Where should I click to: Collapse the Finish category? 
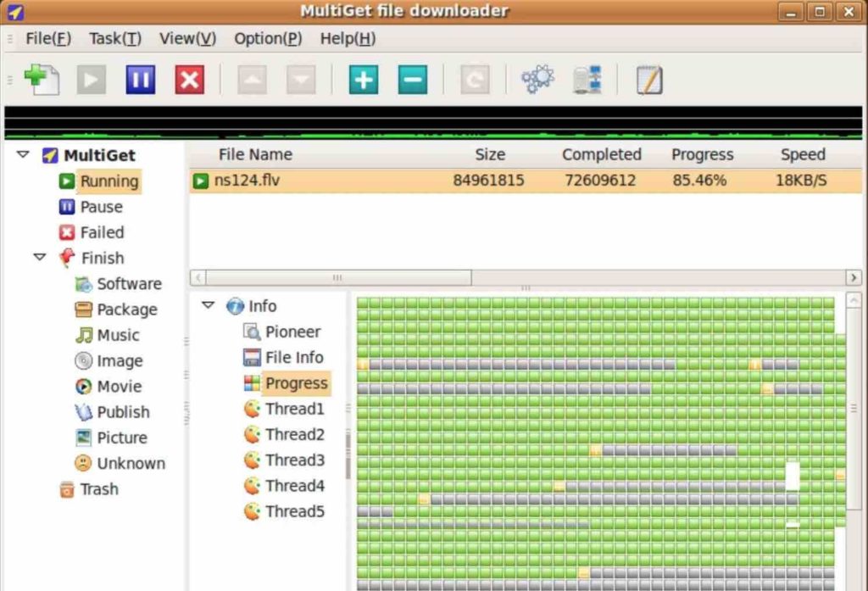click(x=39, y=258)
